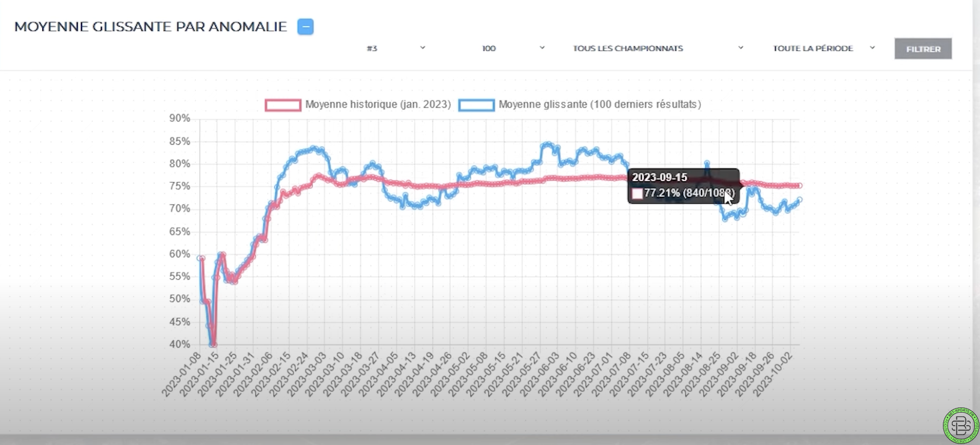Click the 40% y-axis label

click(x=180, y=344)
